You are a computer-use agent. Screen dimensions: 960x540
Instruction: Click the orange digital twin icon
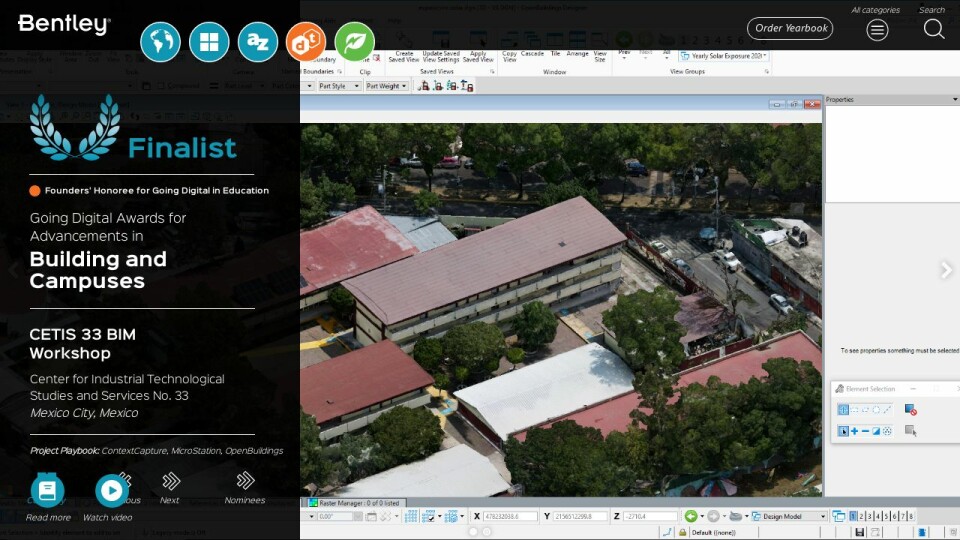[306, 42]
